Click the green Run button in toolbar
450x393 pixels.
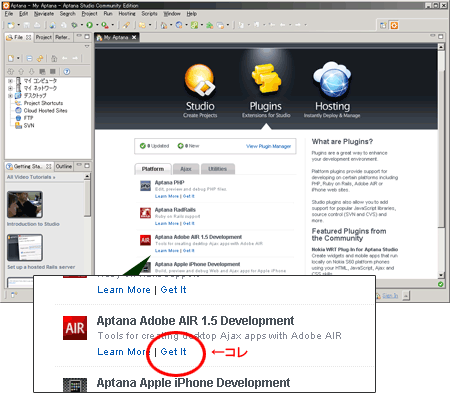click(x=89, y=25)
